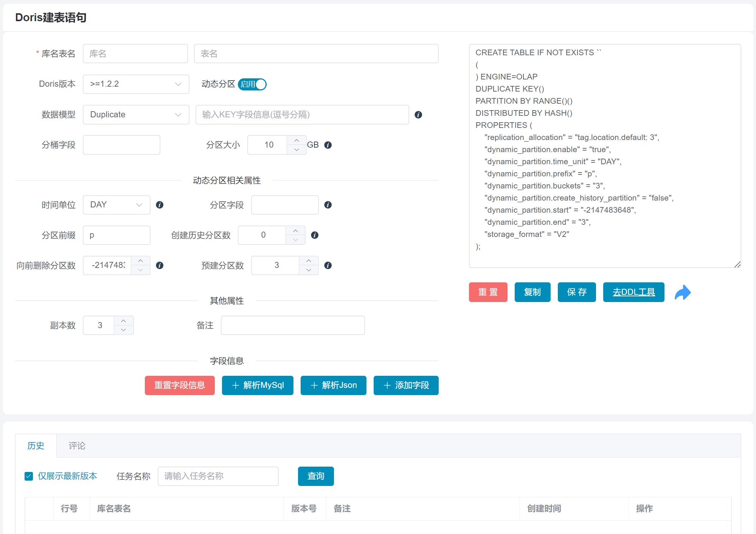The image size is (756, 534).
Task: Open the 时间单位 DAY dropdown
Action: pos(116,205)
